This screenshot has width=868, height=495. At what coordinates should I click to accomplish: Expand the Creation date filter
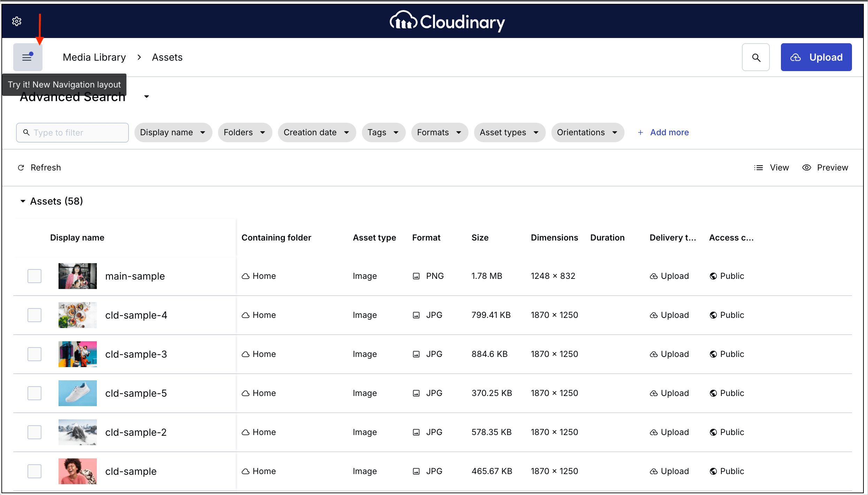coord(316,132)
